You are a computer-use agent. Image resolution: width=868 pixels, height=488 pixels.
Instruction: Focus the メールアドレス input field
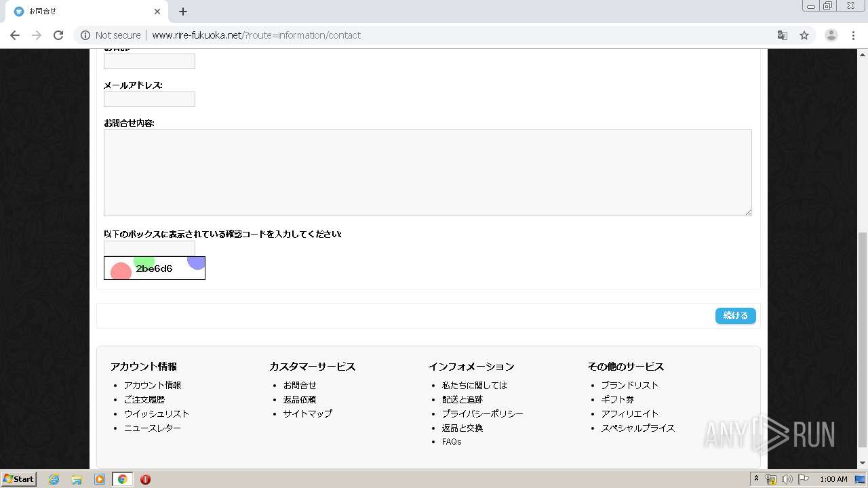tap(149, 99)
